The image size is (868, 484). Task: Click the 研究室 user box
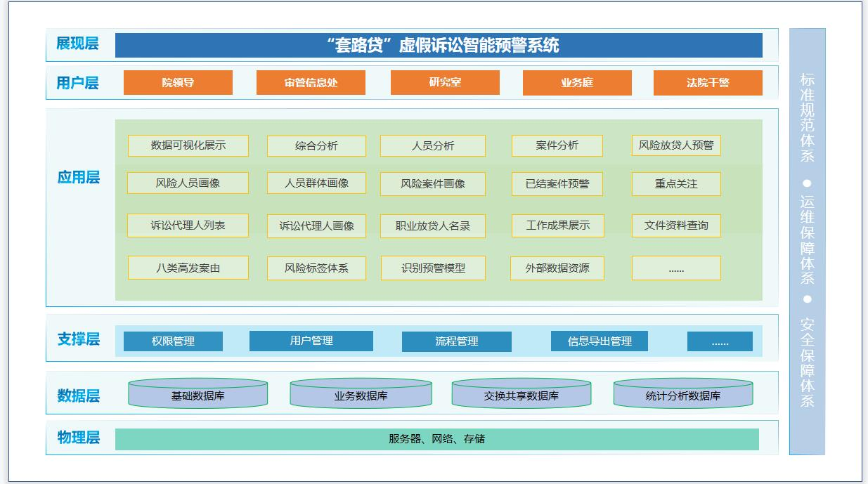point(445,82)
